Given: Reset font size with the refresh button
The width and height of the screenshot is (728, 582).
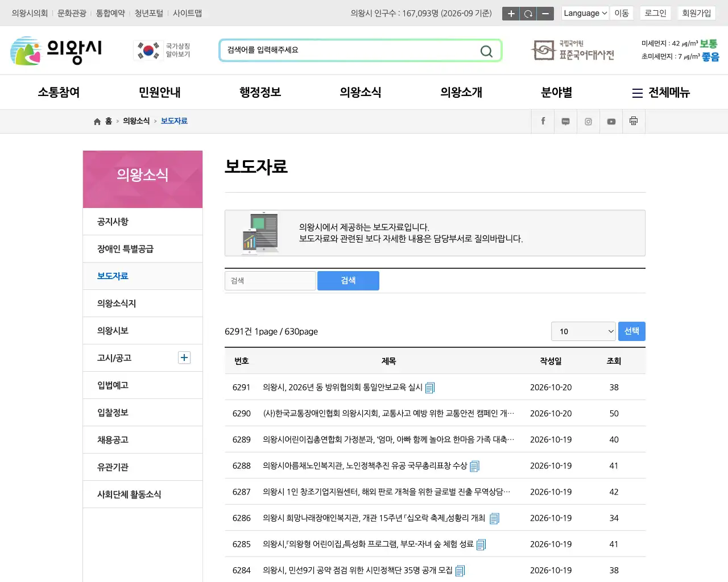Looking at the screenshot, I should (x=528, y=14).
